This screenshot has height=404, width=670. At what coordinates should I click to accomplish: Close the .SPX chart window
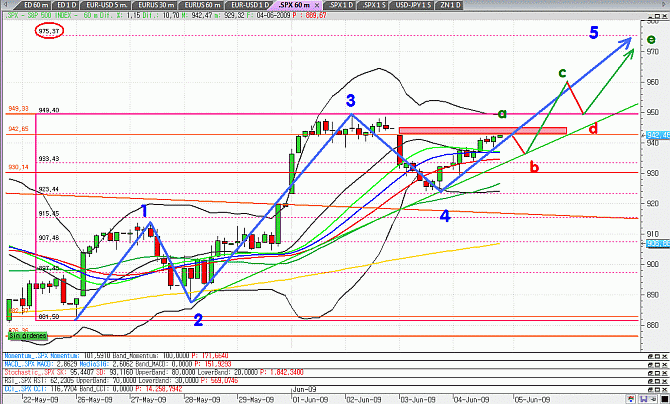click(x=664, y=15)
